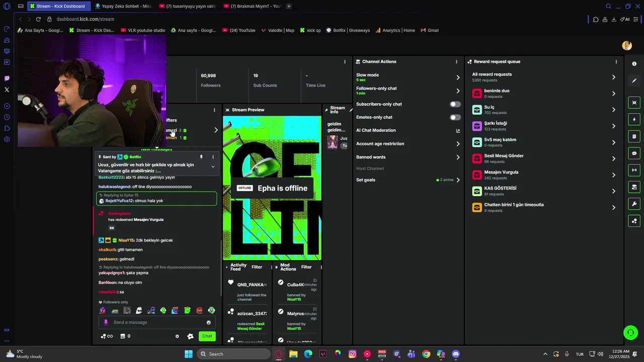Expand the pinned BotRix message chevron
This screenshot has height=362, width=644.
tap(213, 166)
